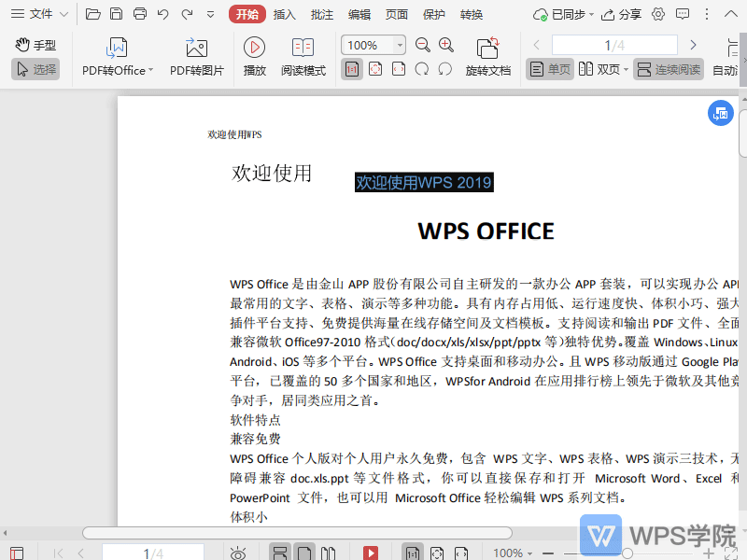Activate the select tool (选择)
Viewport: 747px width, 560px height.
tap(35, 67)
